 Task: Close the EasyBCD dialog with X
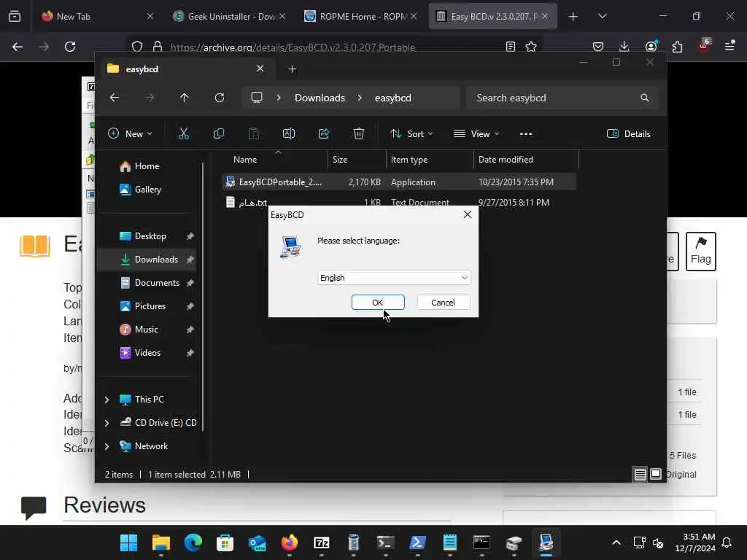(x=468, y=215)
